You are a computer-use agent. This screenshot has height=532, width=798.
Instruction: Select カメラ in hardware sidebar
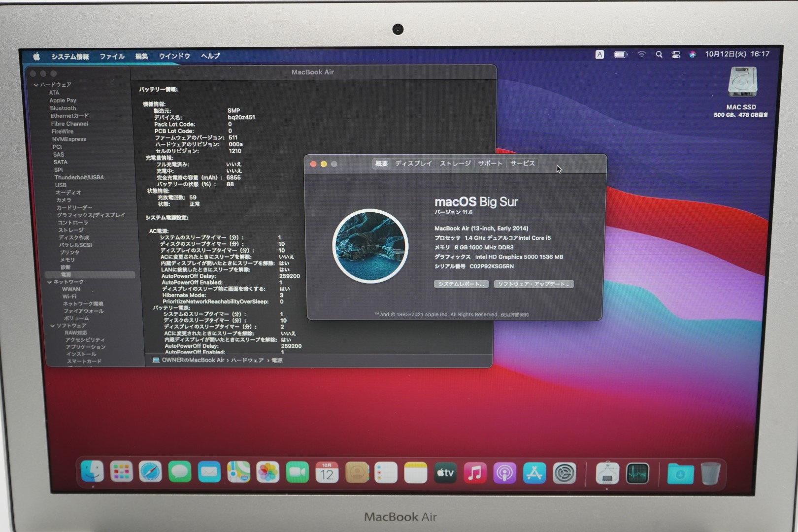tap(64, 200)
